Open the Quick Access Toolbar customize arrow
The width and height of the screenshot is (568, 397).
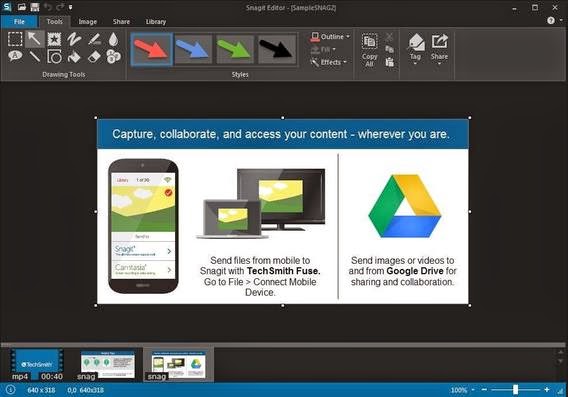click(x=71, y=7)
